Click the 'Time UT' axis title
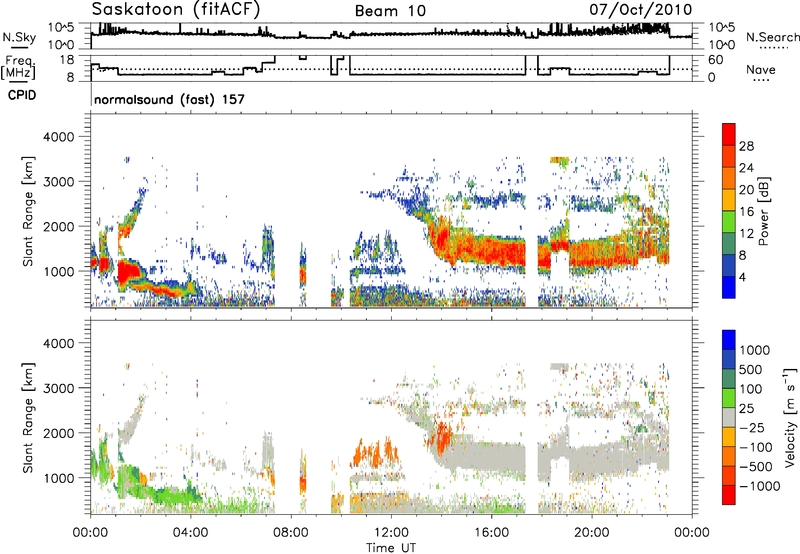800x554 pixels. coord(391,547)
